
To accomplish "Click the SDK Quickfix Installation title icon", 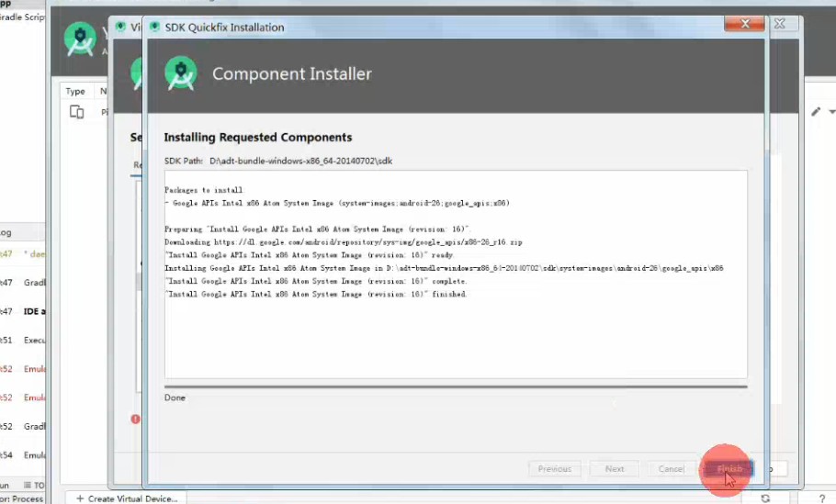I will coord(154,27).
